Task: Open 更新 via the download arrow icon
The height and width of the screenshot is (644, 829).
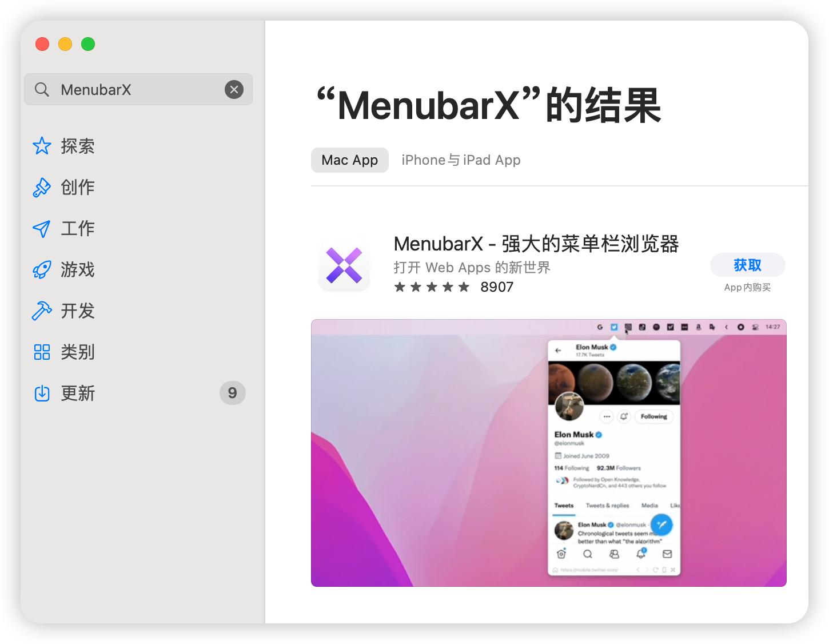Action: pos(42,393)
